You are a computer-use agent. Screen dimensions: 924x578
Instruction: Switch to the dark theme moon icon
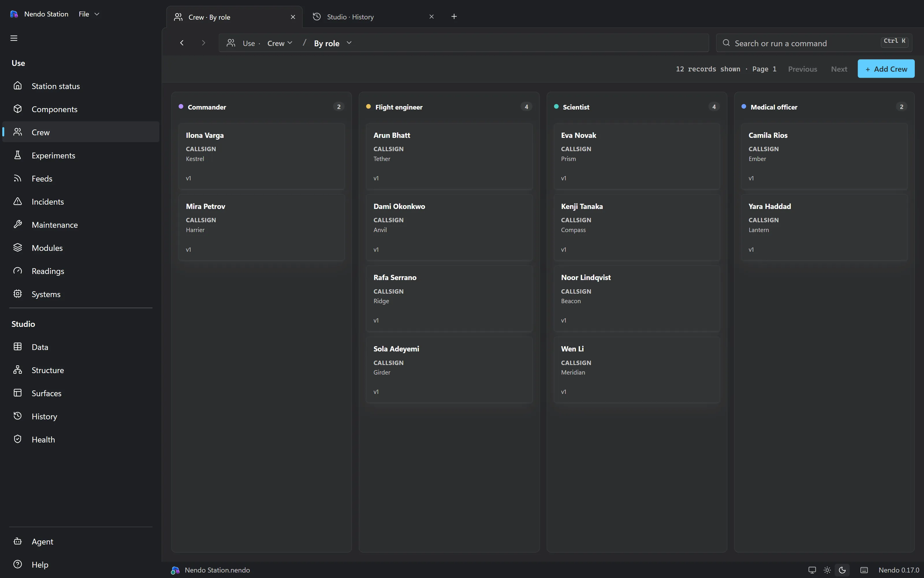coord(842,570)
